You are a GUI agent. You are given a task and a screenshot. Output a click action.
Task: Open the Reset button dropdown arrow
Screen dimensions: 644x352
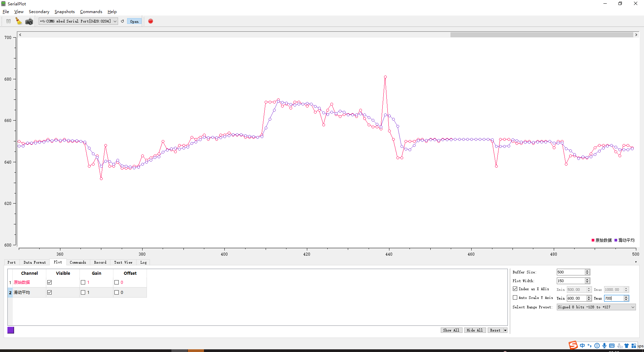point(505,331)
